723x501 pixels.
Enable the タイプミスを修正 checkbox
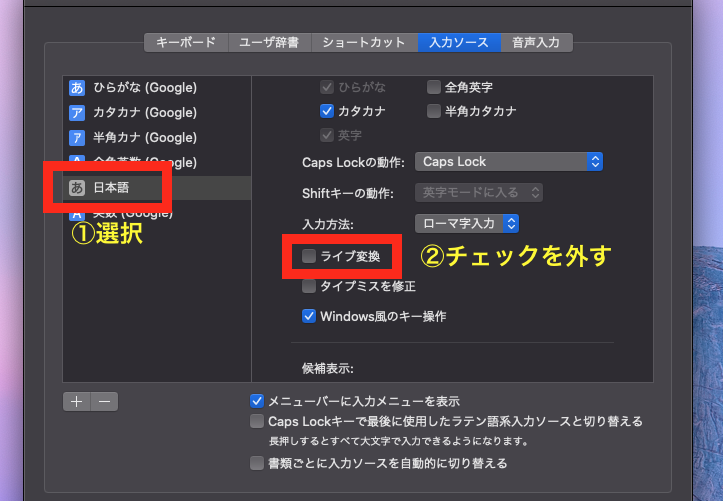point(310,286)
